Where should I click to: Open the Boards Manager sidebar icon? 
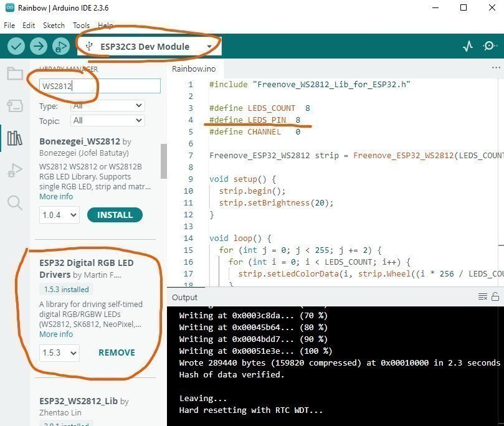tap(15, 106)
